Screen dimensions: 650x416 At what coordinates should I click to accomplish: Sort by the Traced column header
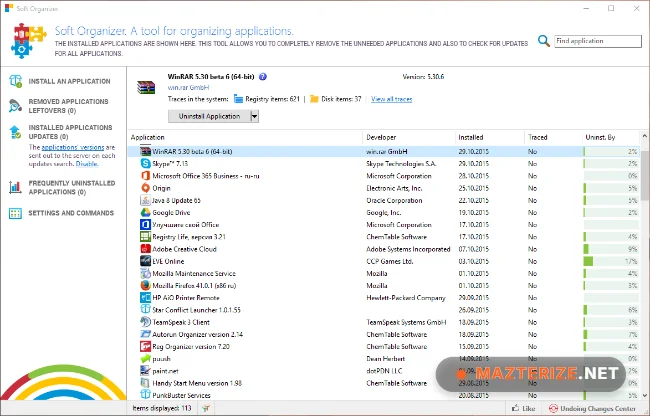pyautogui.click(x=553, y=137)
